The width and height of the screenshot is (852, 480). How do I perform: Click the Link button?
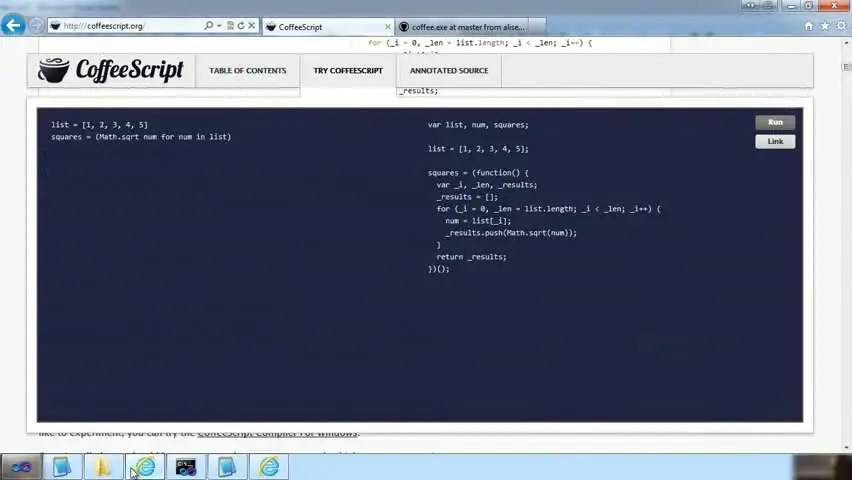(x=775, y=141)
